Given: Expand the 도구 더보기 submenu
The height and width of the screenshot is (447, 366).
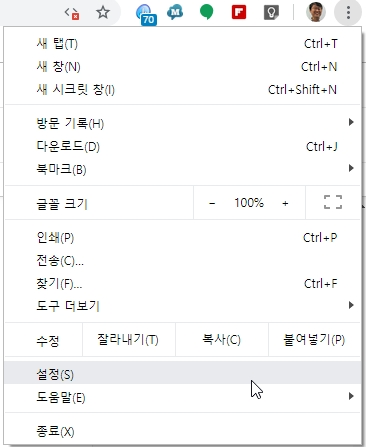Looking at the screenshot, I should (183, 305).
